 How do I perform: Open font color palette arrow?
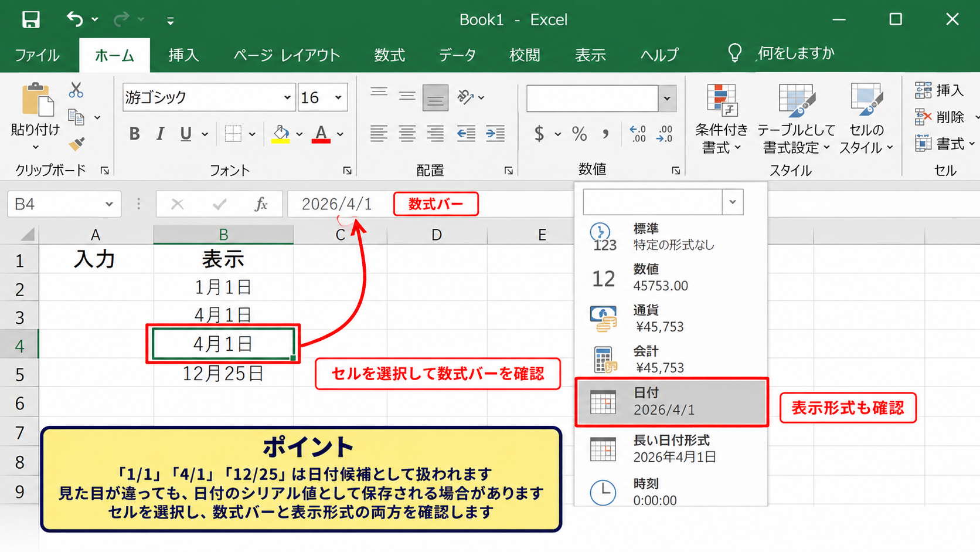(340, 134)
